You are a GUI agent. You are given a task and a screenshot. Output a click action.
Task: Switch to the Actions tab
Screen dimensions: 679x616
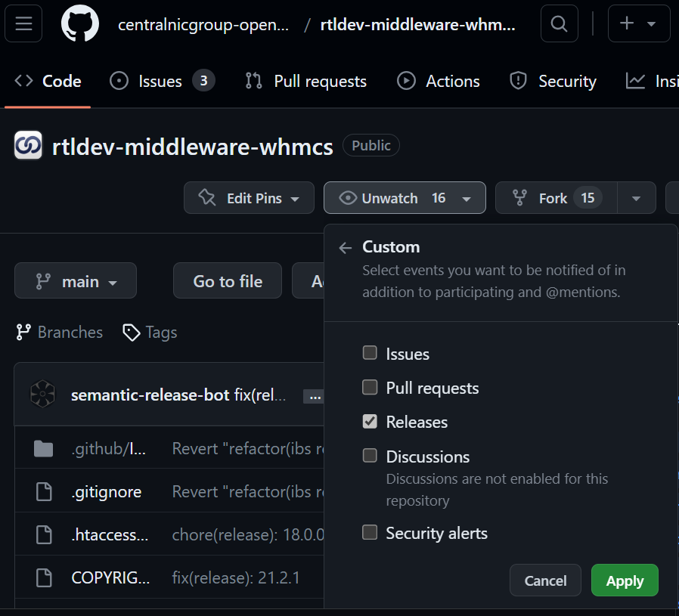click(x=439, y=82)
